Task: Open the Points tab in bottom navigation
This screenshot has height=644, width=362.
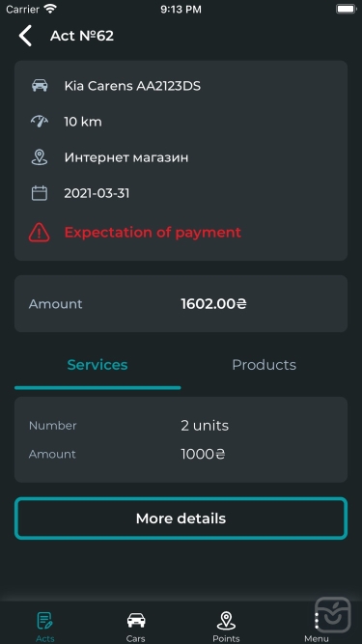Action: [x=226, y=625]
